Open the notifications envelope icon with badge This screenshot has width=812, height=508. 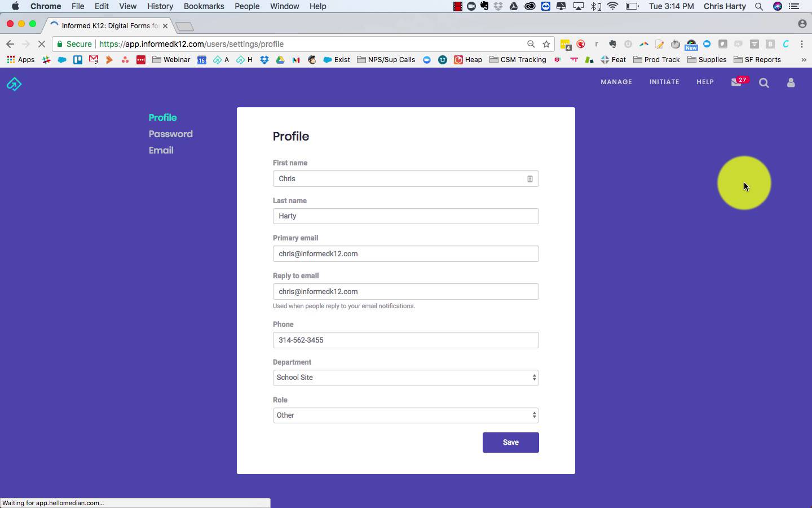tap(736, 82)
